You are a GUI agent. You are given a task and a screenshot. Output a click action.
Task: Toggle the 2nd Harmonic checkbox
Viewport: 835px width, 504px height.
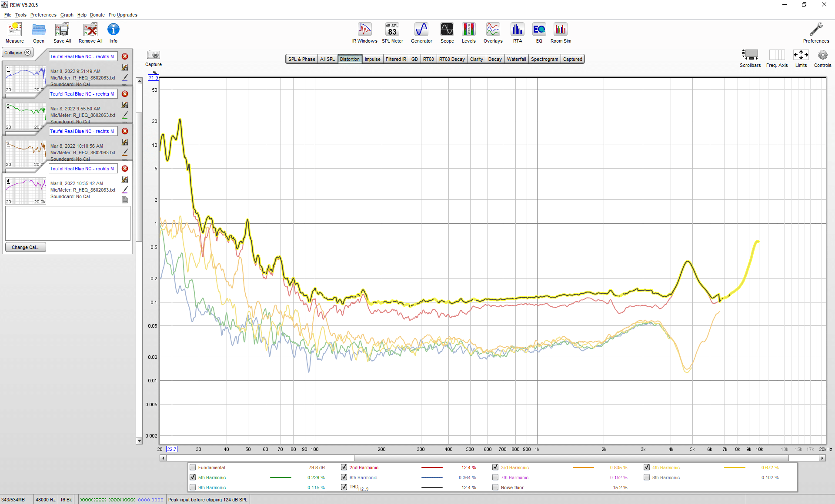click(344, 468)
